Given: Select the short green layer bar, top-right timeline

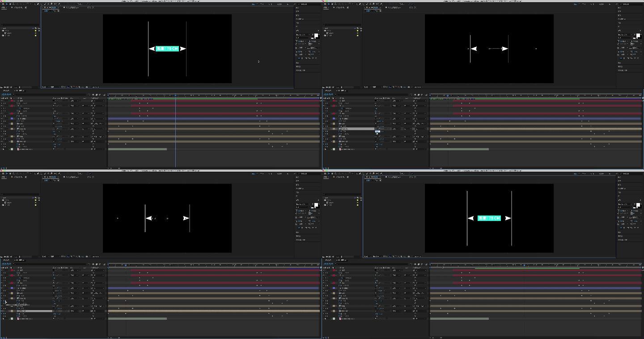Looking at the screenshot, I should tap(459, 149).
